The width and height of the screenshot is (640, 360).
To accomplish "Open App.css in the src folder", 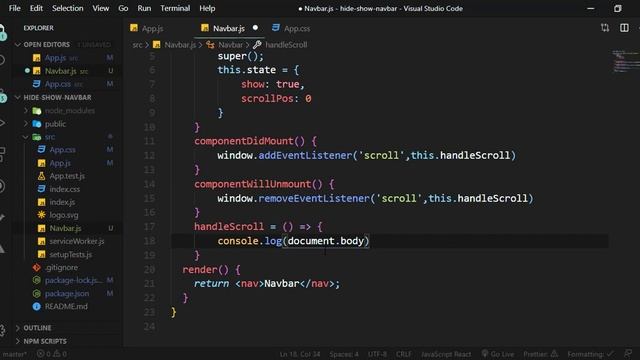I will point(62,150).
